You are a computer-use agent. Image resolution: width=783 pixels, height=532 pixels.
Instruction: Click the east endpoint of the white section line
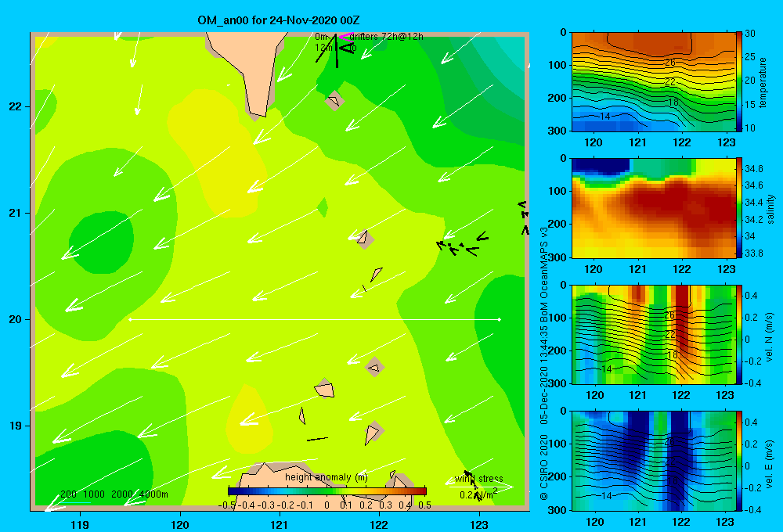pyautogui.click(x=499, y=319)
